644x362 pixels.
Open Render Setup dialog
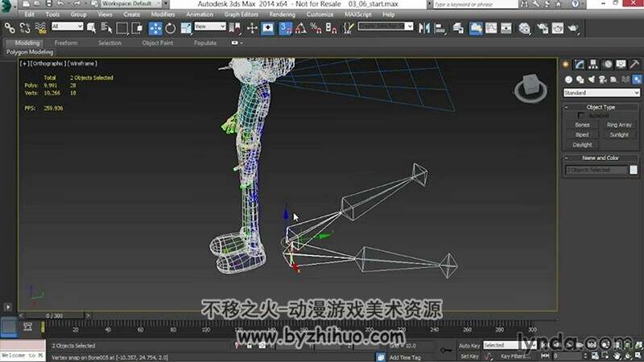(542, 28)
